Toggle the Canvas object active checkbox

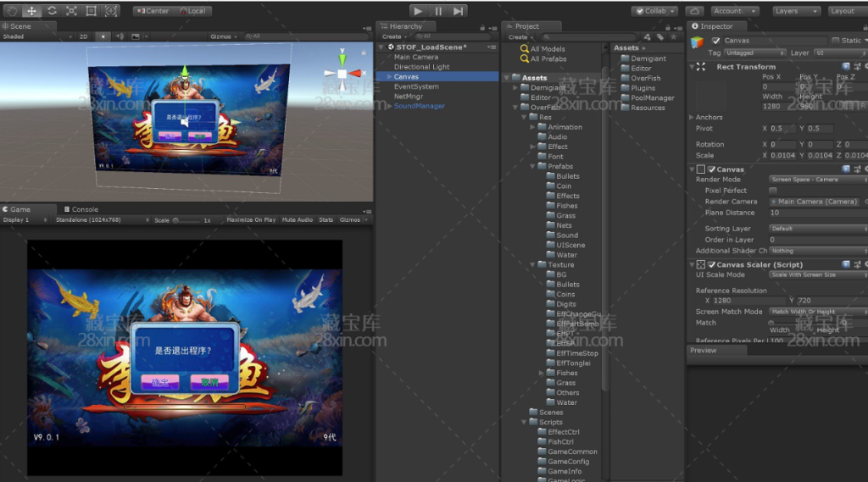tap(716, 41)
